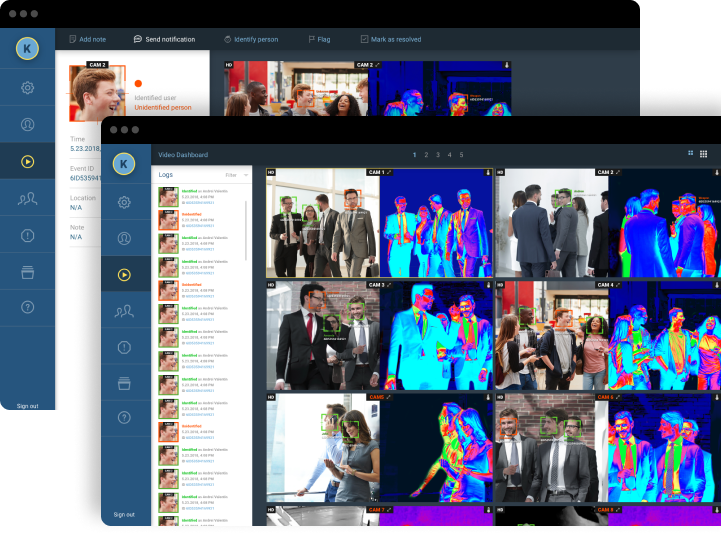Expand CAM 2 tile in front window
The image size is (721, 536).
(x=618, y=172)
